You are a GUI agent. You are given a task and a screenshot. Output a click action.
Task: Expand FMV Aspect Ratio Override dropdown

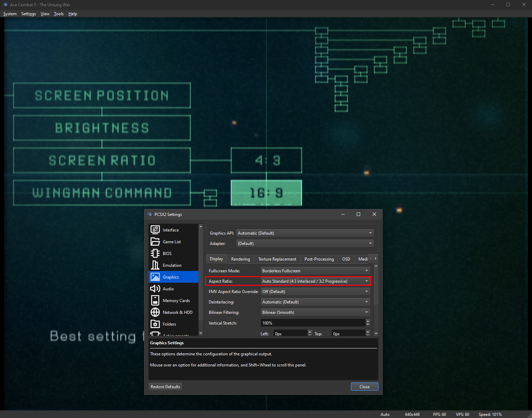315,292
